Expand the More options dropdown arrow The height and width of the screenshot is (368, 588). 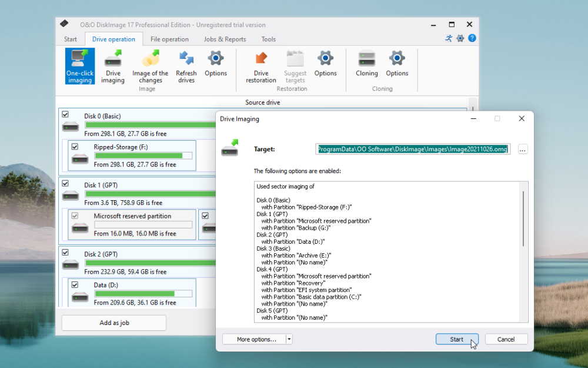tap(289, 339)
